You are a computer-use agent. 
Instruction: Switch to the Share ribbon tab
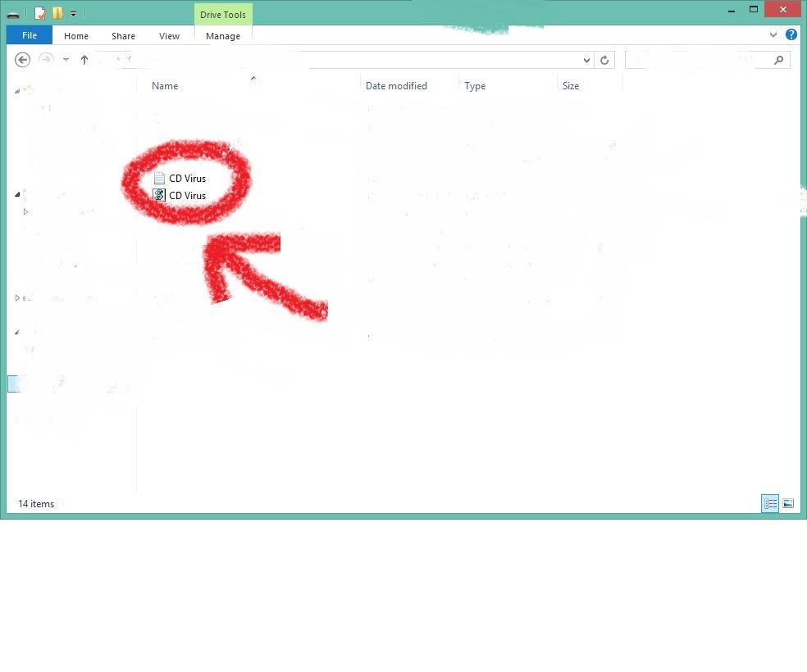pyautogui.click(x=123, y=36)
